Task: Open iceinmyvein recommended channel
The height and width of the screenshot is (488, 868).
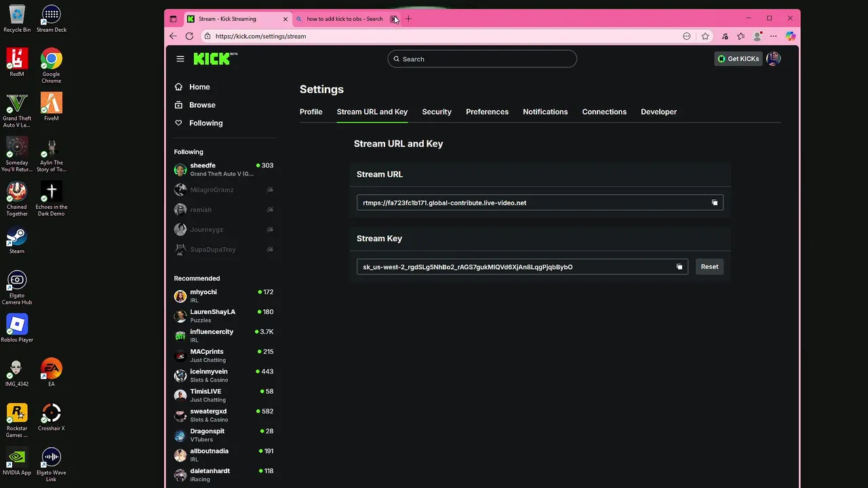Action: (x=224, y=375)
